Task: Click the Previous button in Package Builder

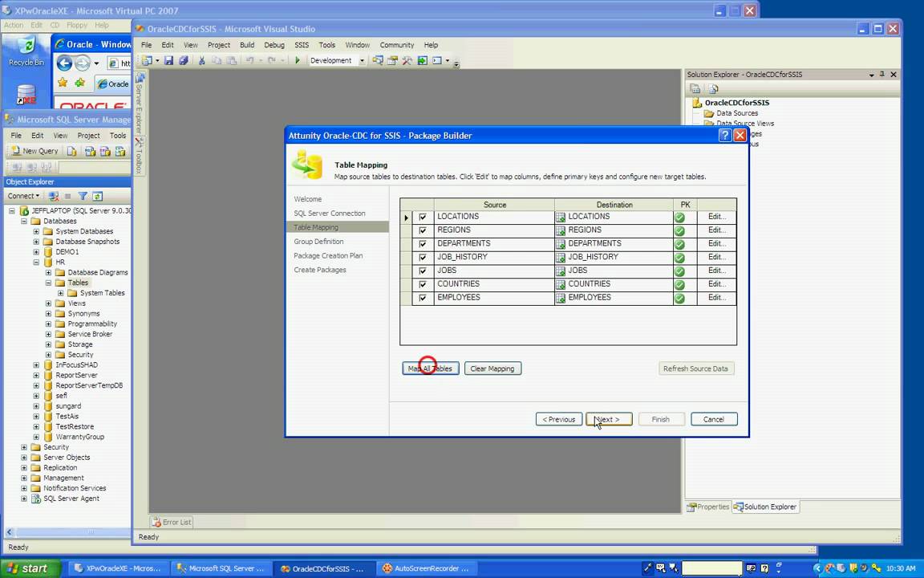Action: pyautogui.click(x=558, y=419)
